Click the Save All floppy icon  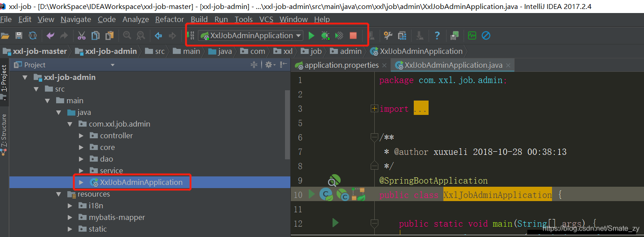tap(19, 35)
